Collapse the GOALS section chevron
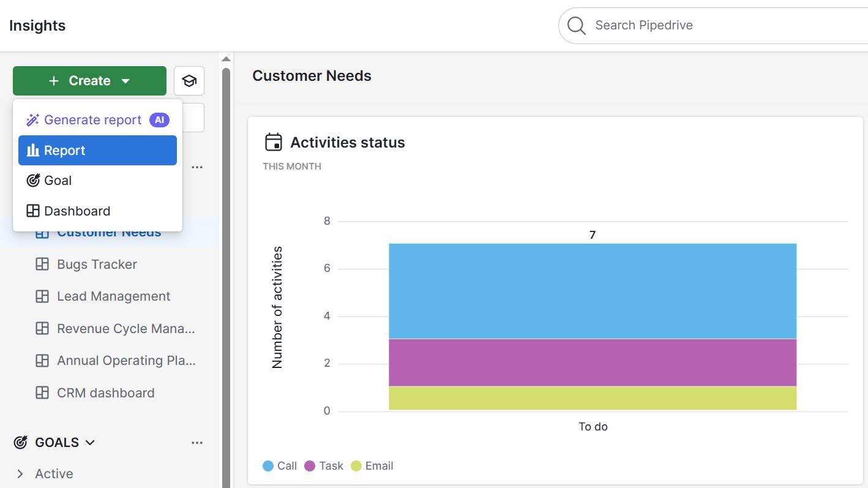 [x=90, y=443]
